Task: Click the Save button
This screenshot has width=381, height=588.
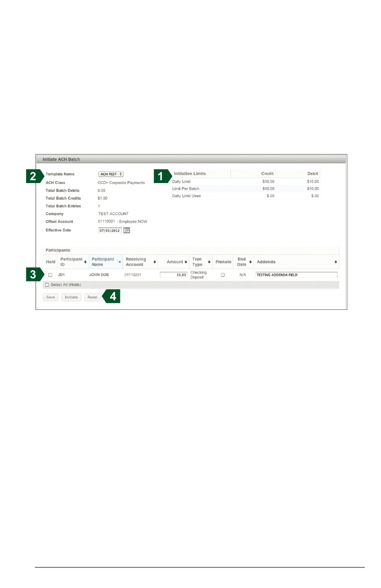Action: tap(51, 297)
